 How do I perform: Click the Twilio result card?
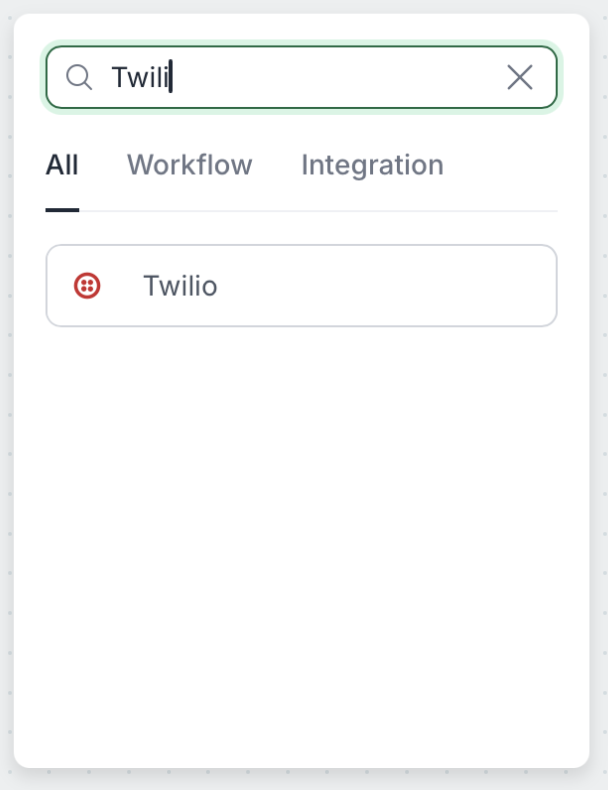pyautogui.click(x=301, y=286)
